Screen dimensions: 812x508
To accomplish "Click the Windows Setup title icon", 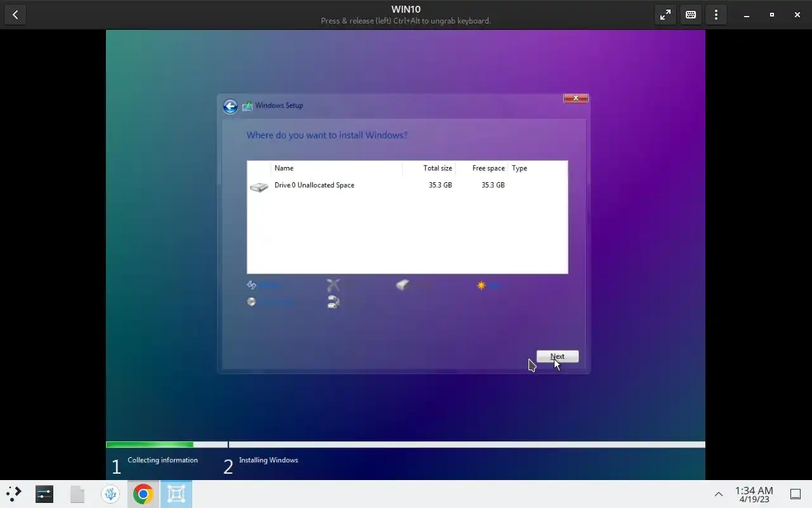I will pyautogui.click(x=247, y=106).
